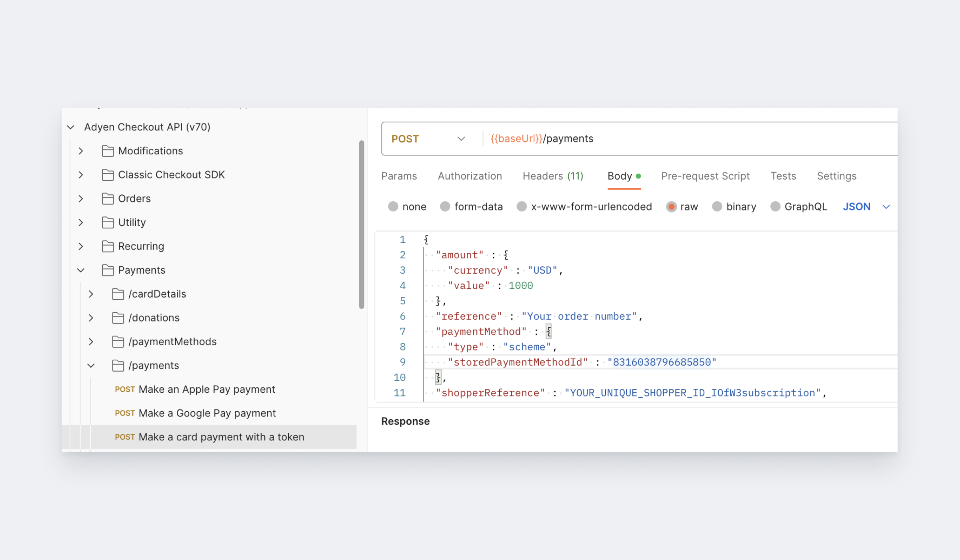Click the /donations folder icon
Screen dimensions: 960x560
point(118,318)
